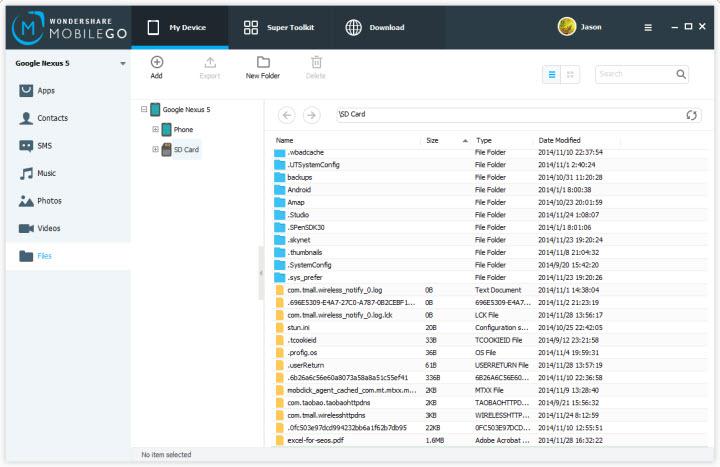720x467 pixels.
Task: Click the Jason user avatar
Action: point(567,27)
